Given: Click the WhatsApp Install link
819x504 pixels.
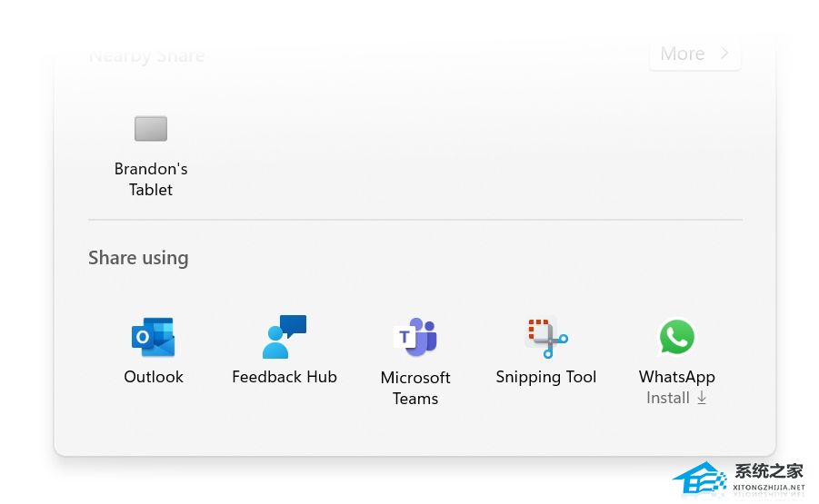Looking at the screenshot, I should tap(676, 398).
